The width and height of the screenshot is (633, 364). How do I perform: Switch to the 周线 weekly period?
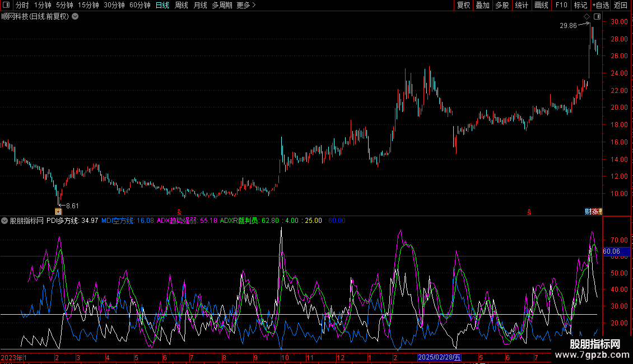click(x=181, y=5)
